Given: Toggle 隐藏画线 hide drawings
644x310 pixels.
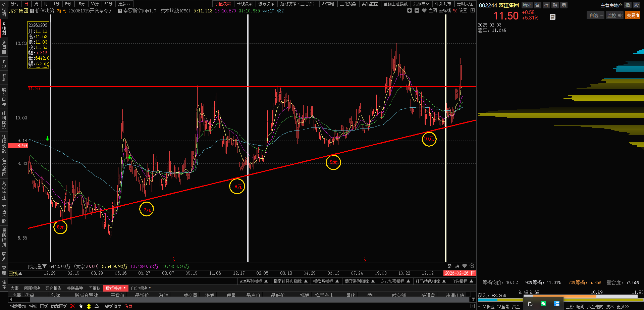Looking at the screenshot, I should 59,306.
